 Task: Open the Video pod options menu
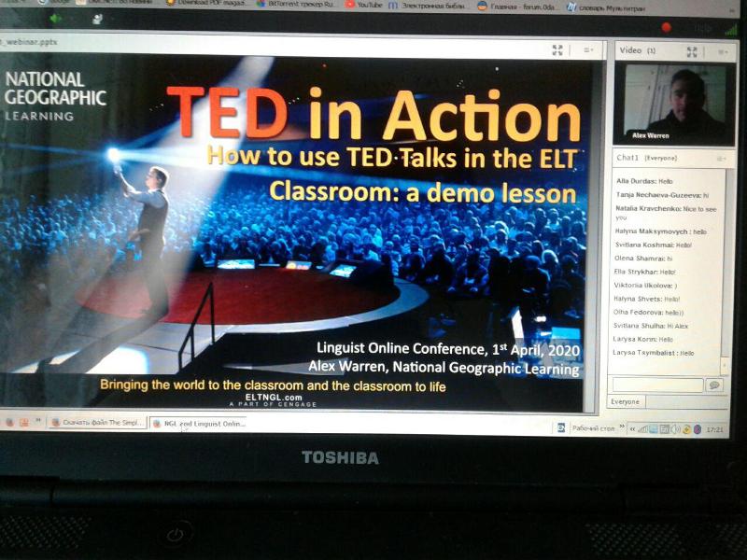pyautogui.click(x=723, y=52)
